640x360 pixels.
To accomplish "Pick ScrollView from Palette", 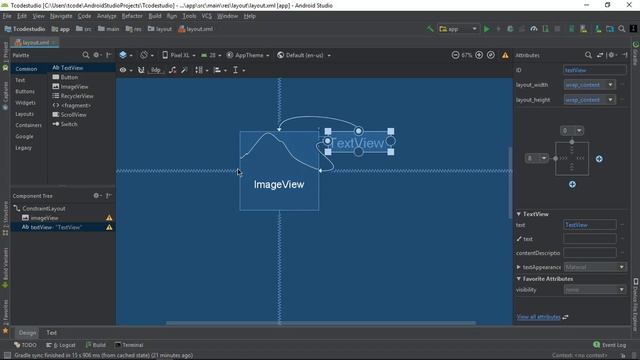I will [x=69, y=115].
